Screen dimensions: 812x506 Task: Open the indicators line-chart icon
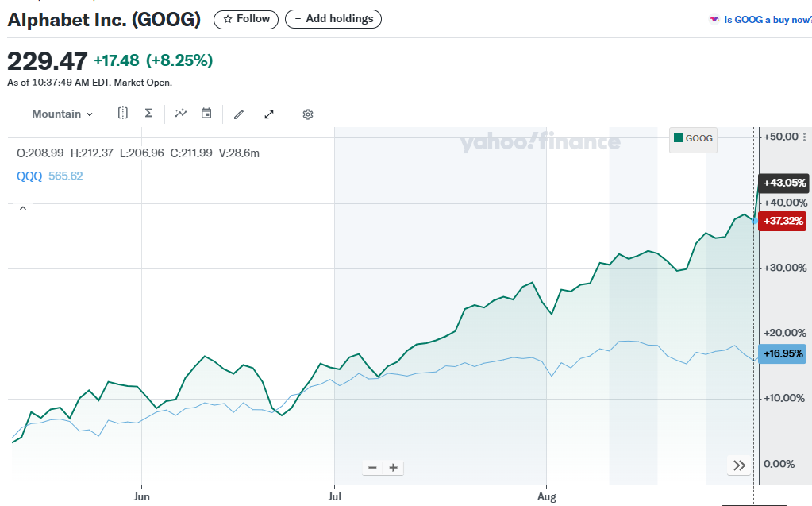[x=181, y=114]
